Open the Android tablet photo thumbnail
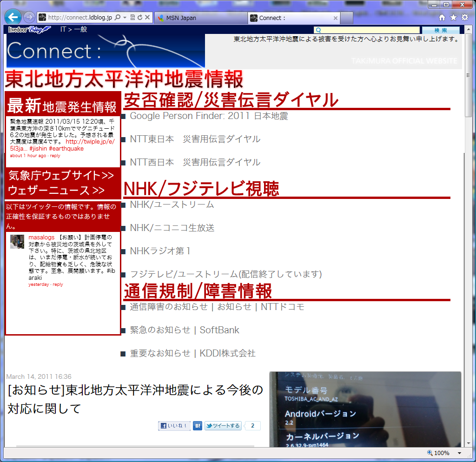This screenshot has width=476, height=462. tap(365, 409)
